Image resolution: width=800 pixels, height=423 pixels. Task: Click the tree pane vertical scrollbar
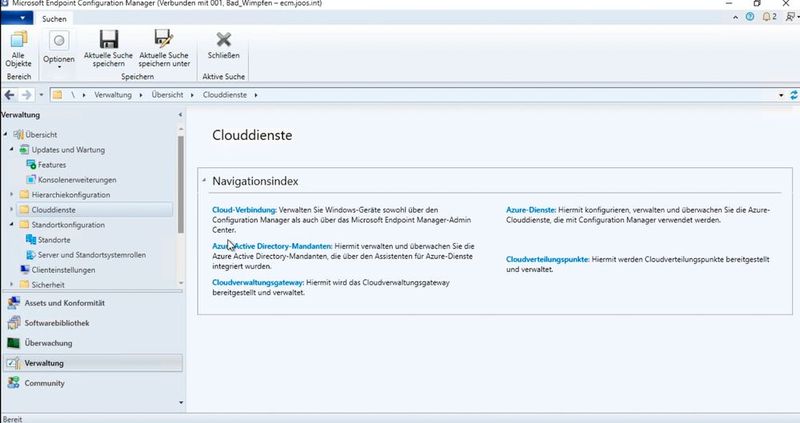[181, 185]
